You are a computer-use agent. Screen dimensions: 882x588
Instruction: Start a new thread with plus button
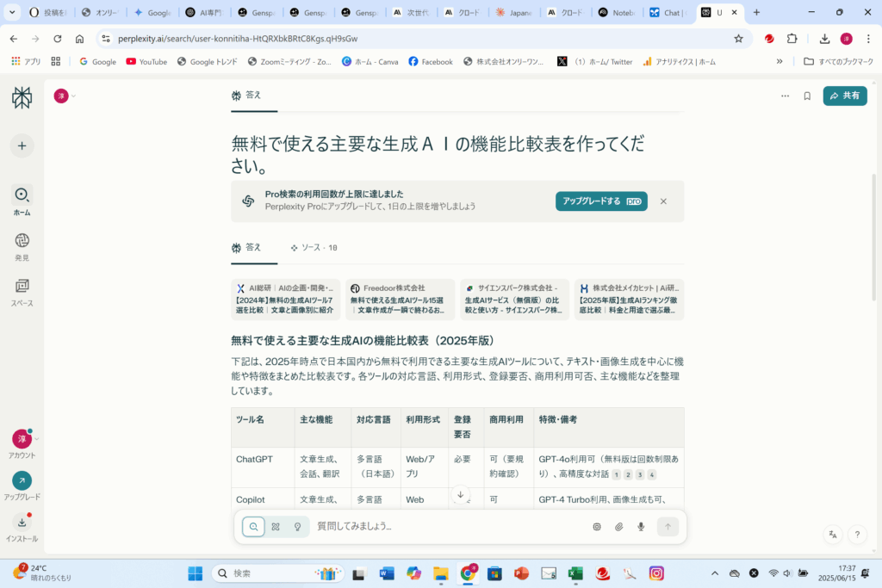pos(22,146)
